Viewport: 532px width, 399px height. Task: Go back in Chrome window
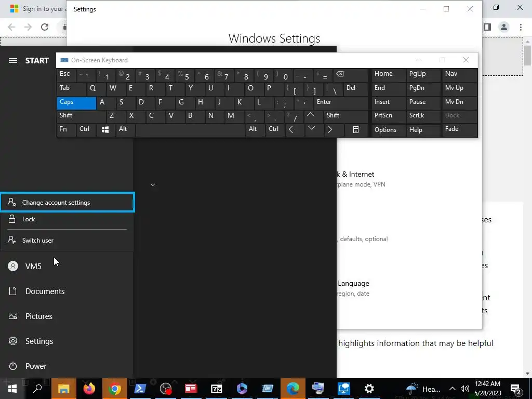tap(11, 27)
